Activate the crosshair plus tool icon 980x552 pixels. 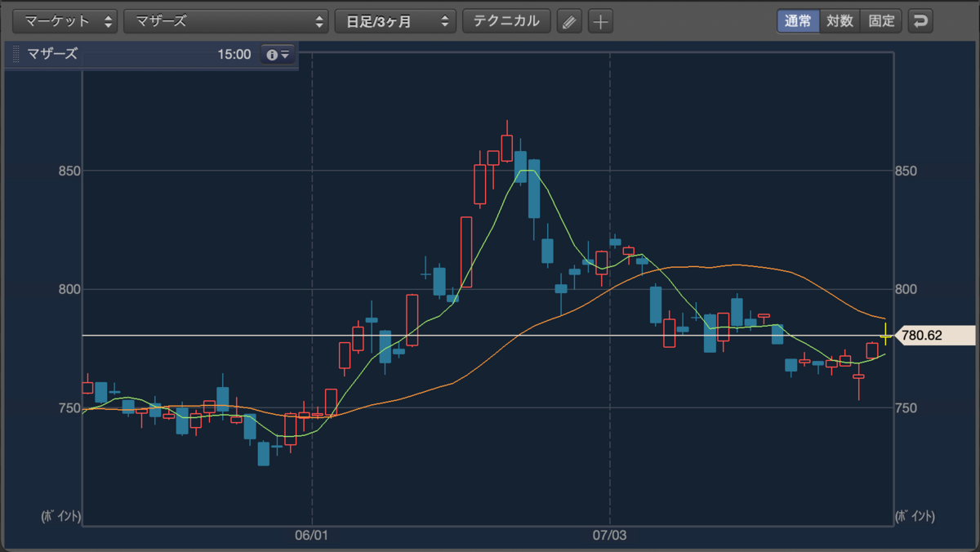[600, 22]
